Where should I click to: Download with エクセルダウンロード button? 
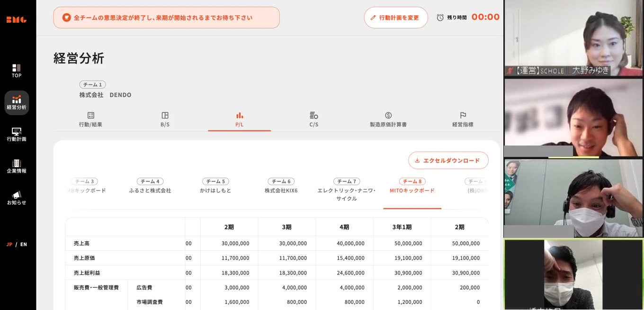448,160
